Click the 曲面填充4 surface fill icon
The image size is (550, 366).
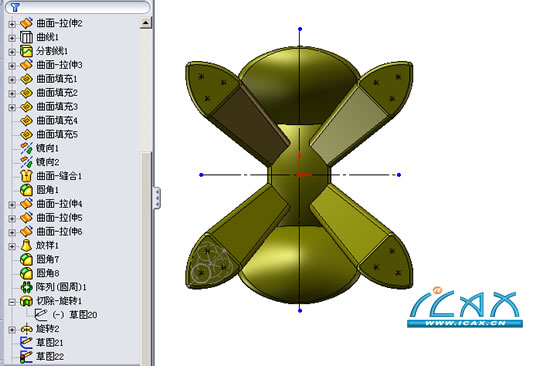(x=26, y=120)
